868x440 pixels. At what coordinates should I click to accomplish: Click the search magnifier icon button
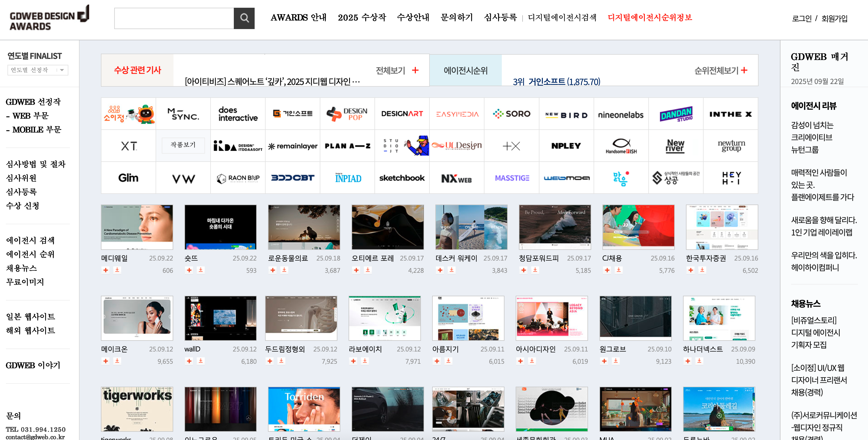tap(244, 18)
